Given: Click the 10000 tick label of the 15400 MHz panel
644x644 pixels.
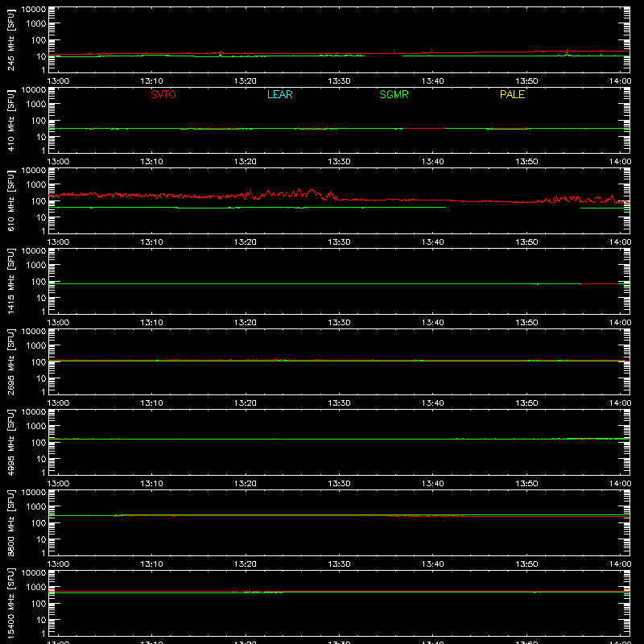Looking at the screenshot, I should (x=34, y=573).
